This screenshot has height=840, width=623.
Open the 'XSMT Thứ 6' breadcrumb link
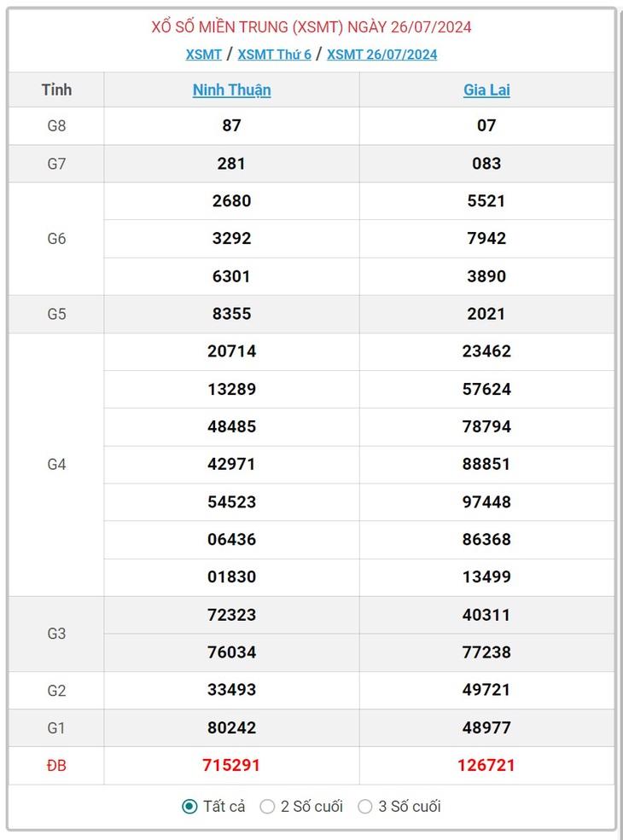point(275,55)
